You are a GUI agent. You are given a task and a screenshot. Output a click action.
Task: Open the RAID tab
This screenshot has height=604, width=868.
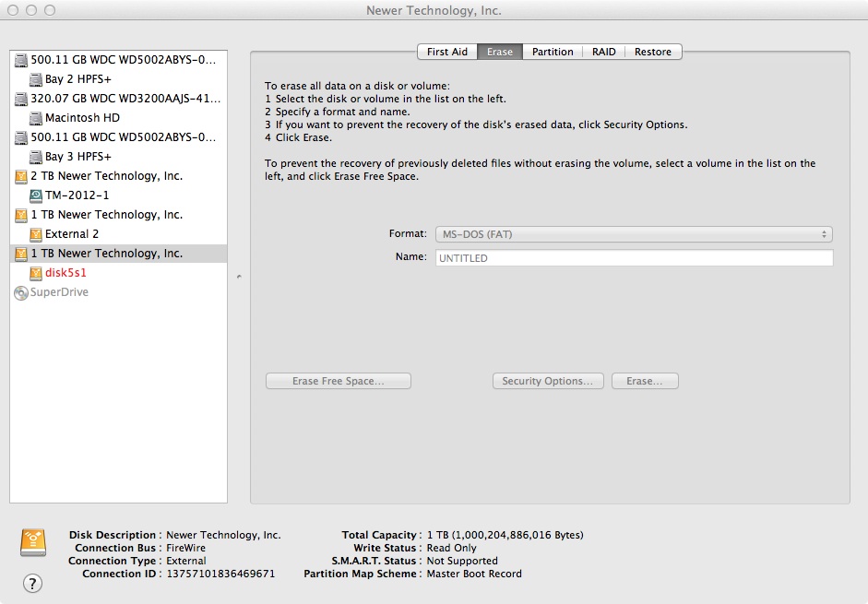click(x=603, y=52)
